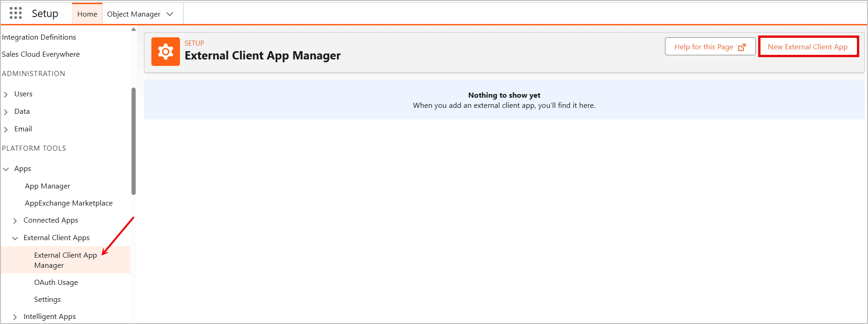
Task: Open the Object Manager tab
Action: [x=134, y=14]
